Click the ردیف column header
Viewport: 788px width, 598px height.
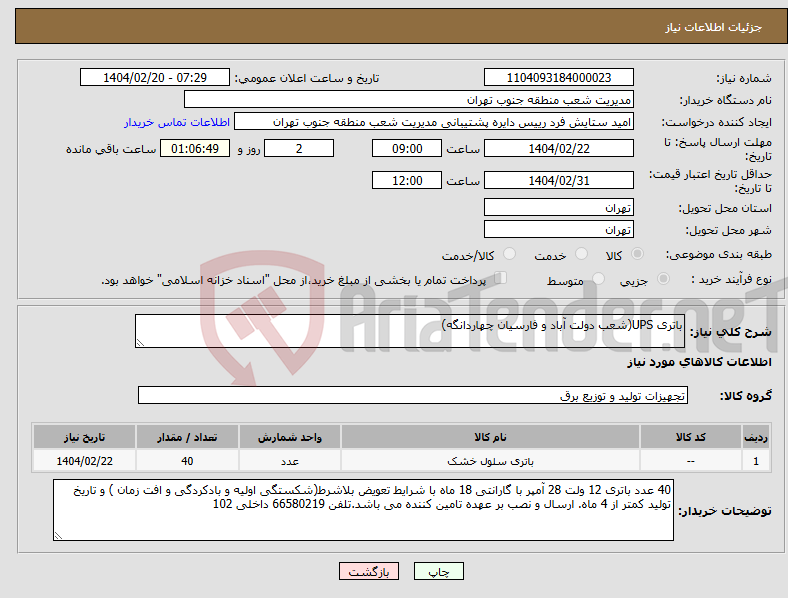coord(756,437)
